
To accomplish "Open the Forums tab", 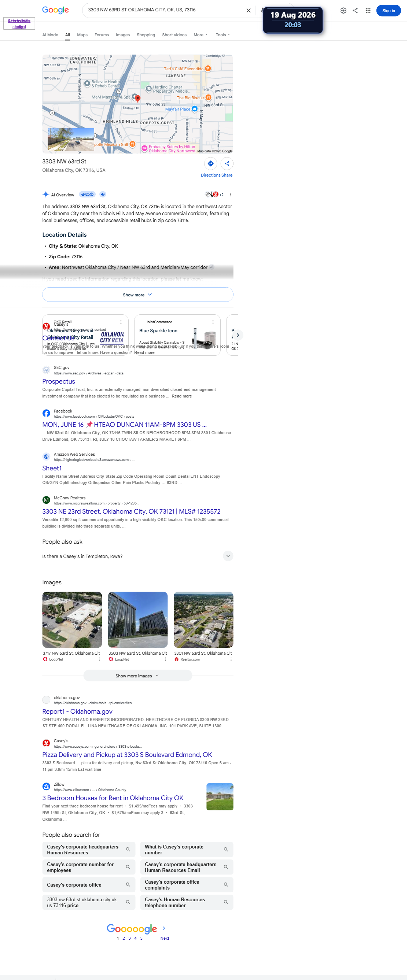I will 102,35.
